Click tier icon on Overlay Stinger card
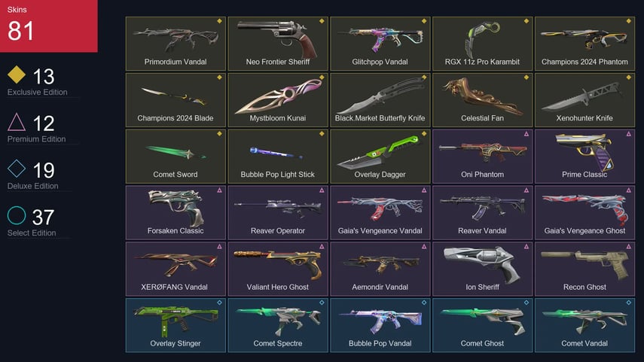This screenshot has height=362, width=644. tap(219, 303)
